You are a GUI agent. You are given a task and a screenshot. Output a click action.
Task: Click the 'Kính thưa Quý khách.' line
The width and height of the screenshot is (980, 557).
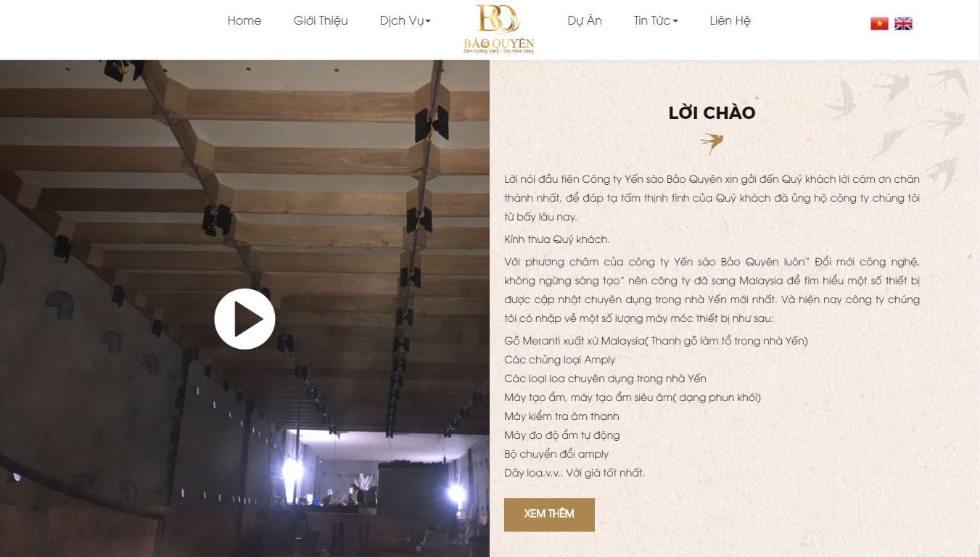pos(557,239)
